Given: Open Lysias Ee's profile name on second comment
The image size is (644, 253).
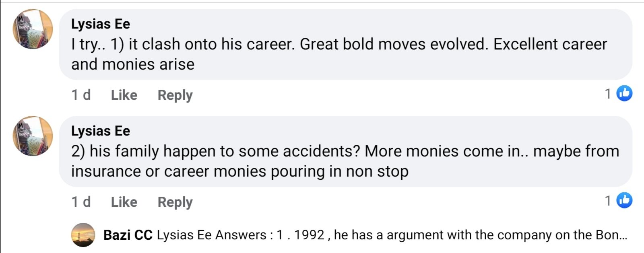Looking at the screenshot, I should [x=101, y=131].
